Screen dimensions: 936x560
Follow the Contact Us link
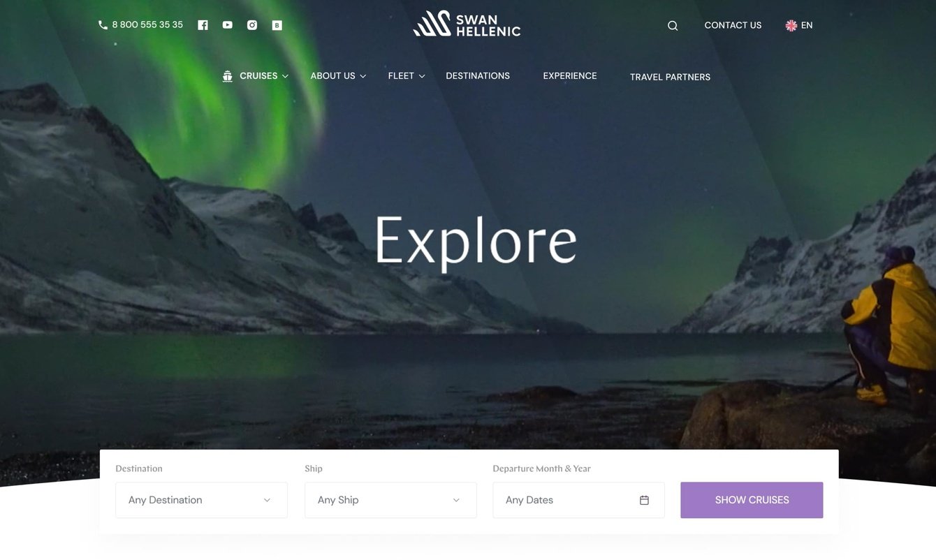click(733, 25)
